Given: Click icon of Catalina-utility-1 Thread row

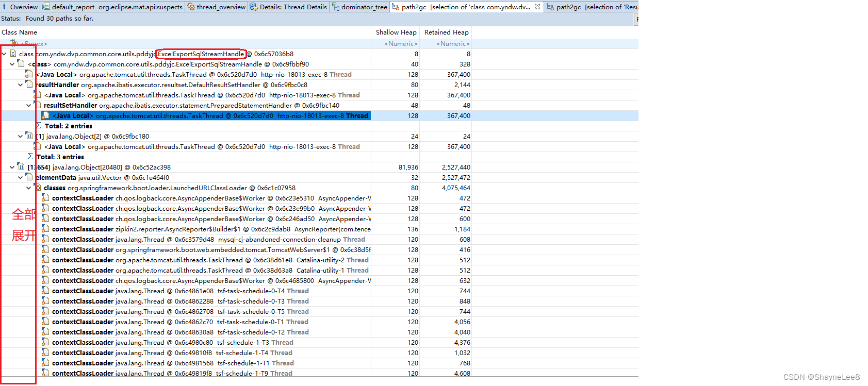Looking at the screenshot, I should pyautogui.click(x=46, y=270).
